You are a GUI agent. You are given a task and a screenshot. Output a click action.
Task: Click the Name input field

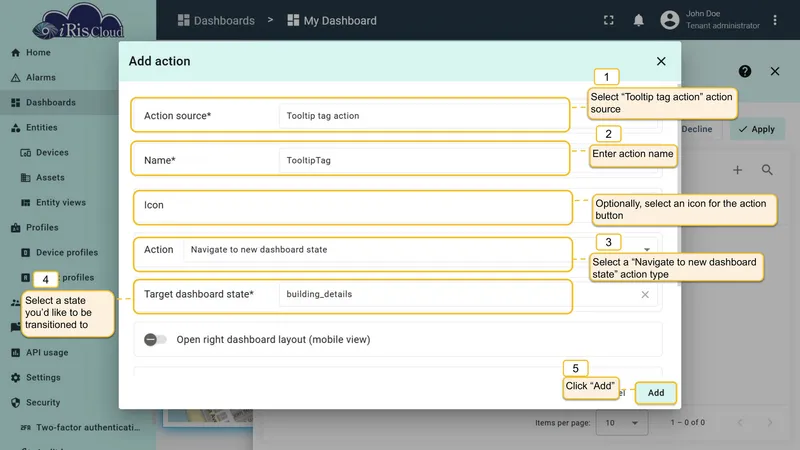350,160
